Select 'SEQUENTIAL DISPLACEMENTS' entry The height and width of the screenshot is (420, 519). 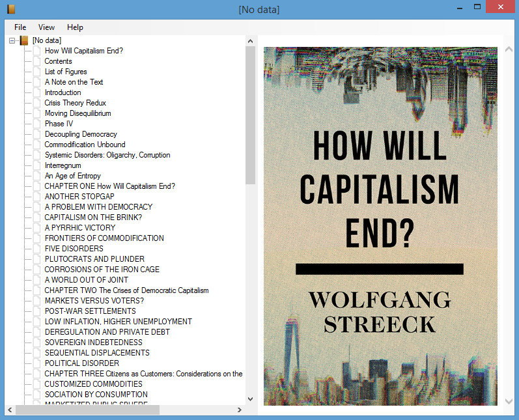[x=97, y=353]
